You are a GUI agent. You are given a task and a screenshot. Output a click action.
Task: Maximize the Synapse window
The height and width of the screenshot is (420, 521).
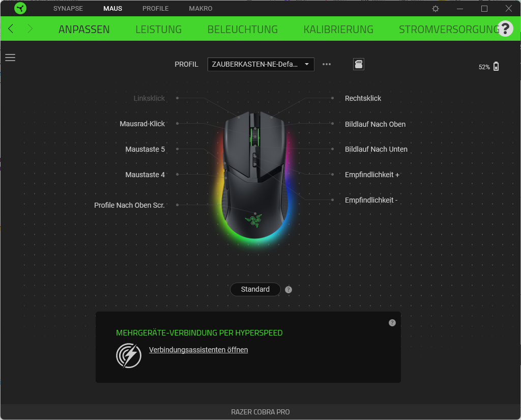(x=484, y=9)
